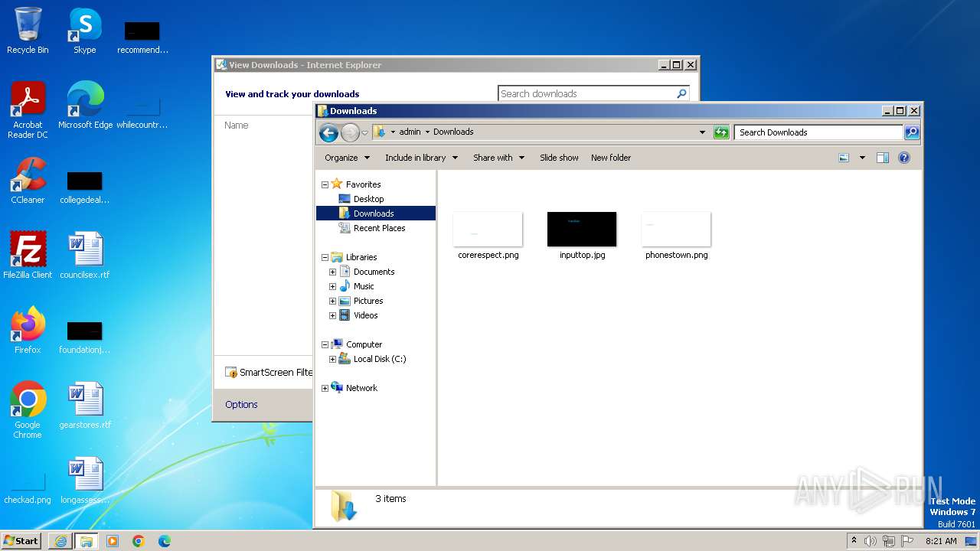Screen dimensions: 980x551
Task: Click the Help question mark icon
Action: [x=904, y=158]
